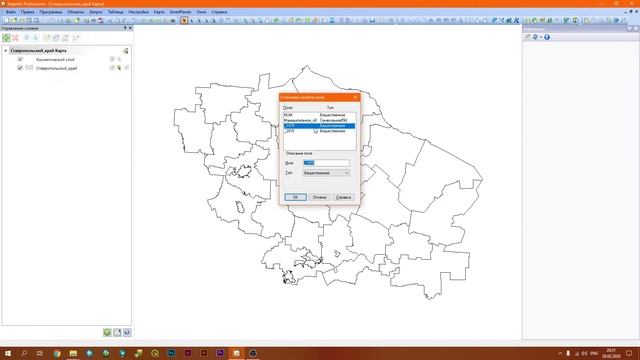Choose the Marquee Select tool

pyautogui.click(x=192, y=20)
